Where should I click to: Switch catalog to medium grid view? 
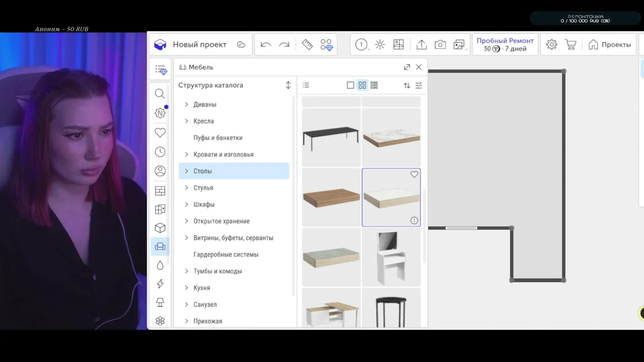coord(362,85)
